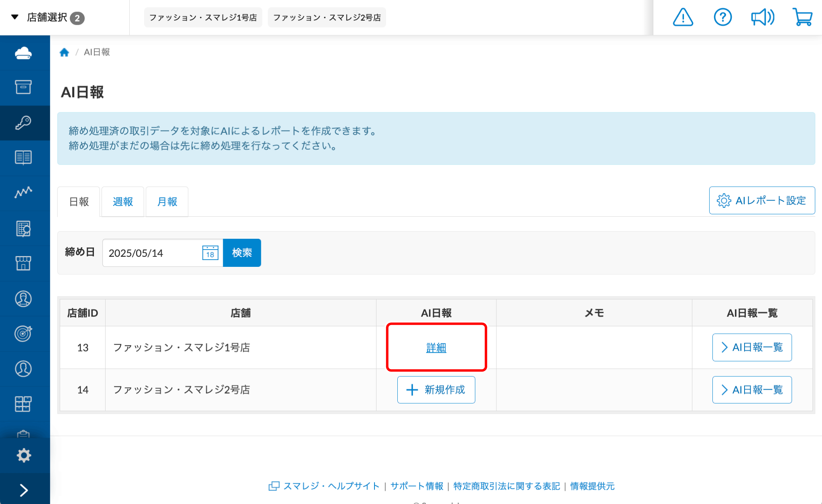Switch to the 週報 tab
822x504 pixels.
(122, 201)
